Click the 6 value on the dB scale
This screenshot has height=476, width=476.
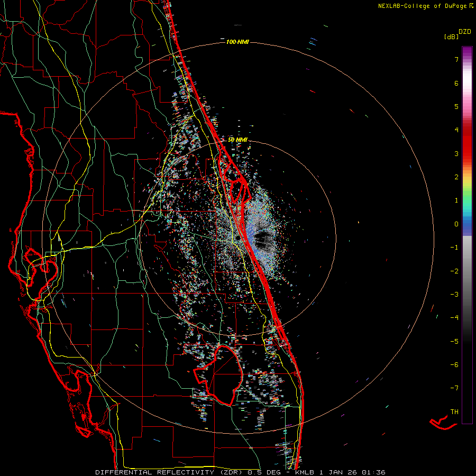(456, 83)
